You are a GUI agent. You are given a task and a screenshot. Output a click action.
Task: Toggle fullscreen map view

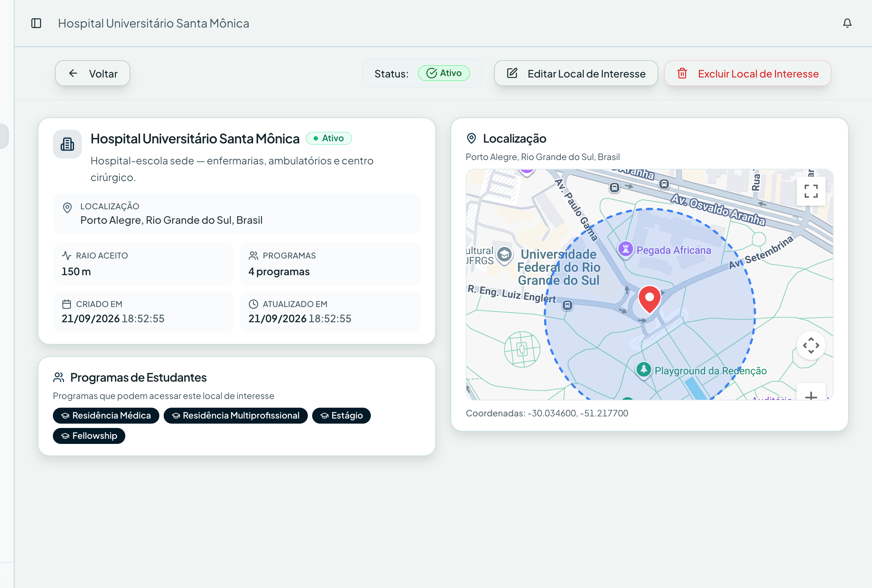811,191
